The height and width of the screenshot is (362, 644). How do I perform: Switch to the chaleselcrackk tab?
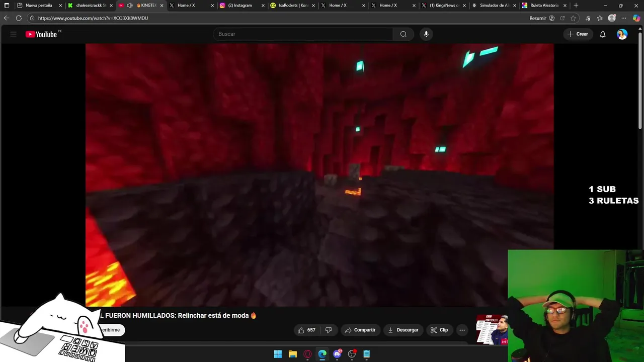pyautogui.click(x=90, y=6)
